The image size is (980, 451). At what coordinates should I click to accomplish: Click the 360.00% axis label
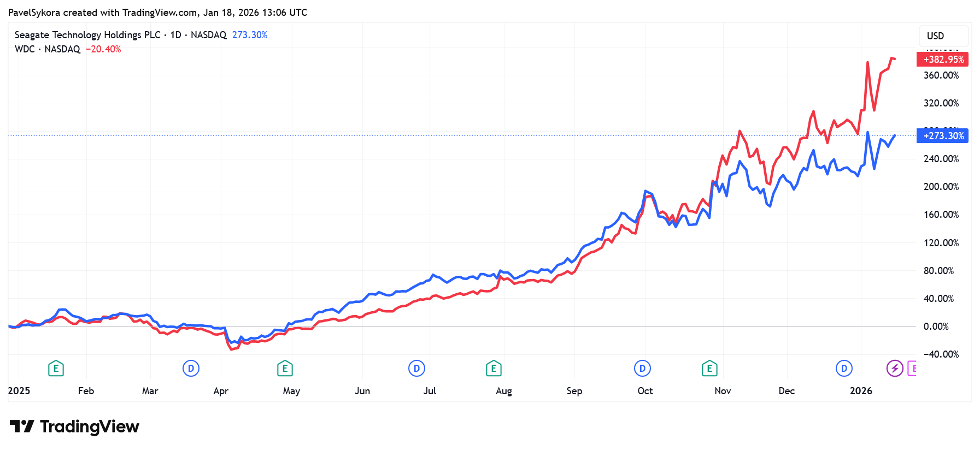[941, 75]
